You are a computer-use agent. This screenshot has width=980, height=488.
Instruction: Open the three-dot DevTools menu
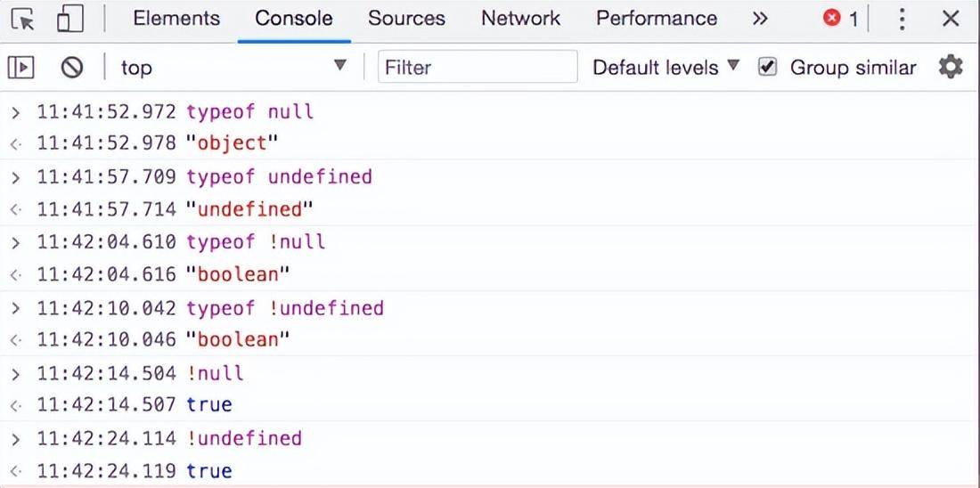(902, 19)
